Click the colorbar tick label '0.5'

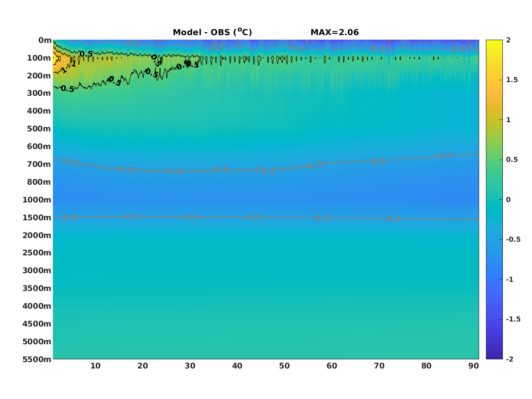pyautogui.click(x=512, y=160)
